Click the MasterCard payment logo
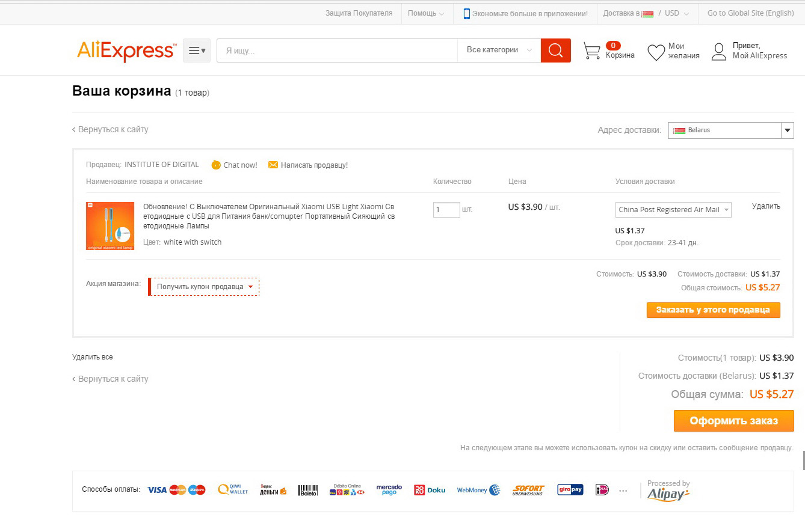This screenshot has height=532, width=805. 177,490
